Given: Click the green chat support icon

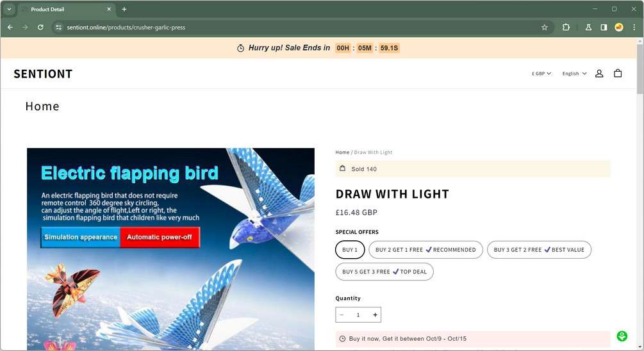Looking at the screenshot, I should (x=622, y=336).
